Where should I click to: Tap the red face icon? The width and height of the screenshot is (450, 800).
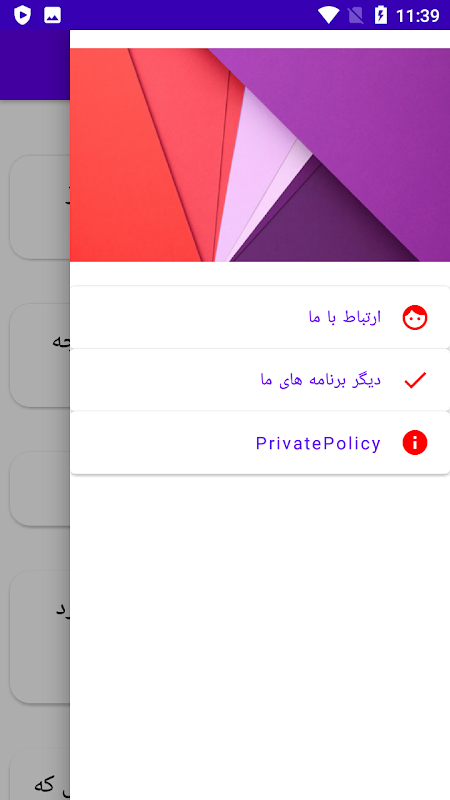coord(415,318)
